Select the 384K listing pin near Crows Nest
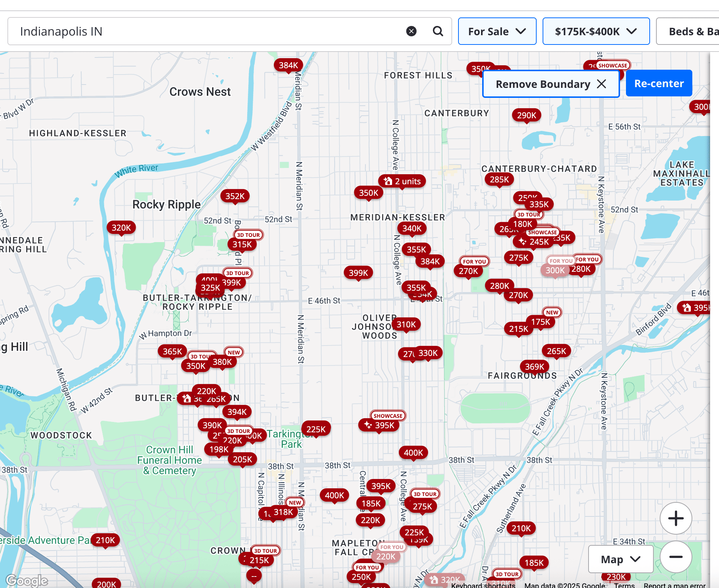The image size is (719, 588). (289, 65)
